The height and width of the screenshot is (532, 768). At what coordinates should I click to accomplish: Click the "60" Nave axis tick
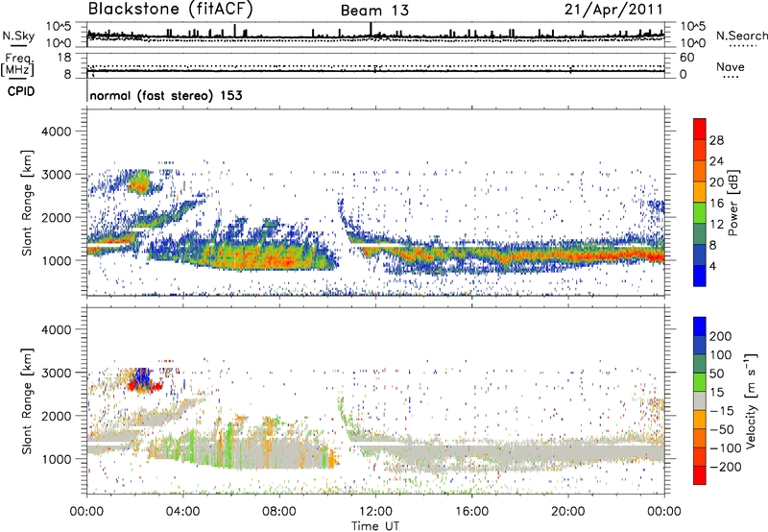(686, 58)
